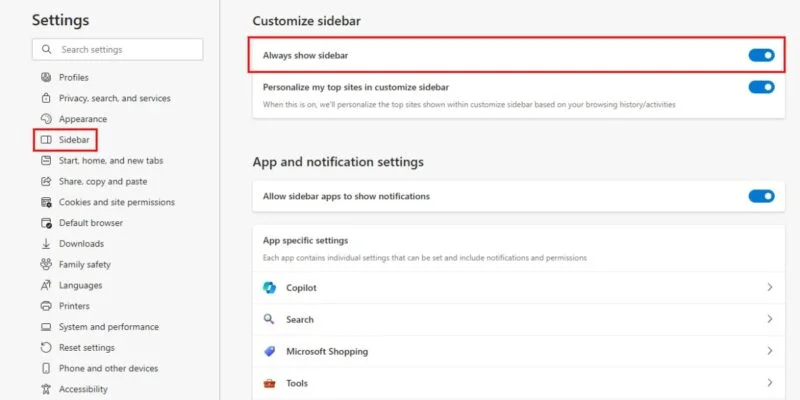This screenshot has height=400, width=800.
Task: Click the Printers icon in left navigation
Action: (46, 306)
